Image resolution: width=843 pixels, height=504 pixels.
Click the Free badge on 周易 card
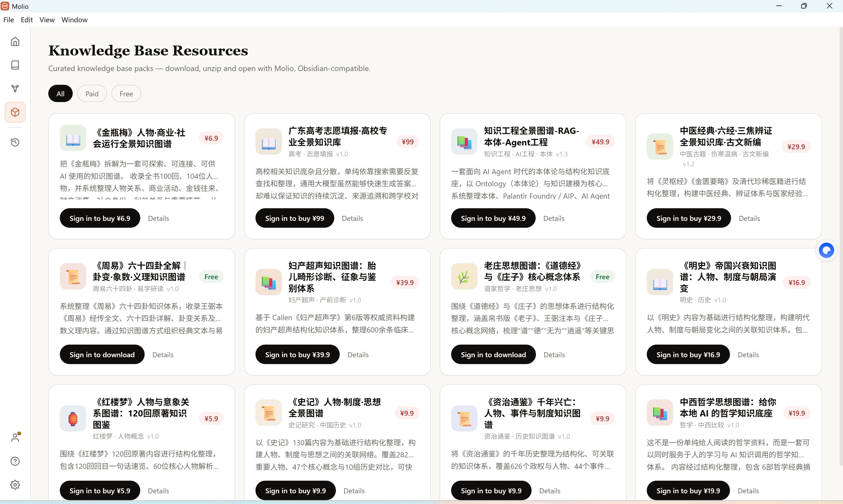[211, 277]
